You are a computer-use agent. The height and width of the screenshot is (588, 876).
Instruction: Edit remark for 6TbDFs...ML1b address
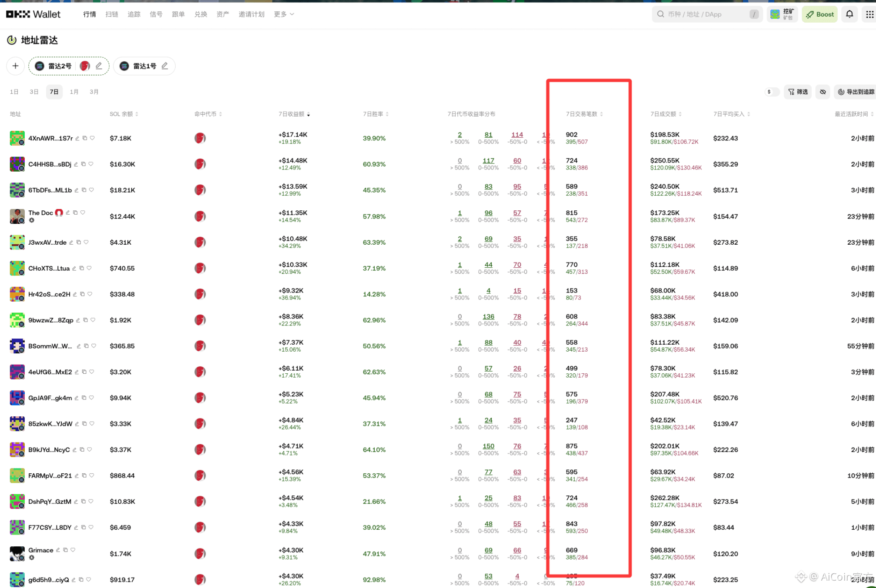pyautogui.click(x=77, y=190)
